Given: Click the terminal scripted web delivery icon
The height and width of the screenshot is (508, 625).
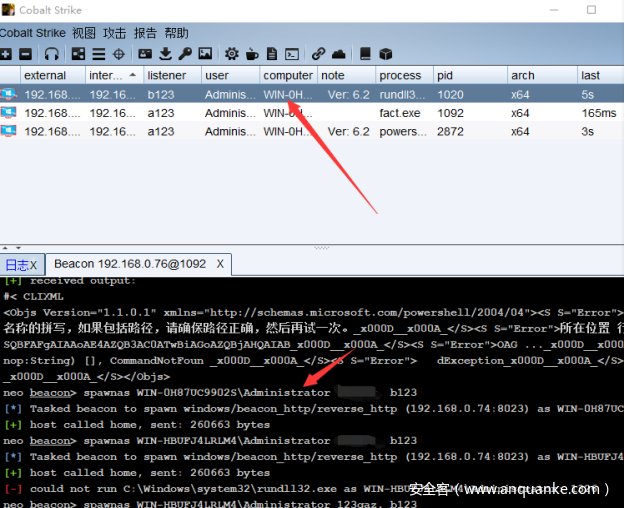Looking at the screenshot, I should point(292,54).
